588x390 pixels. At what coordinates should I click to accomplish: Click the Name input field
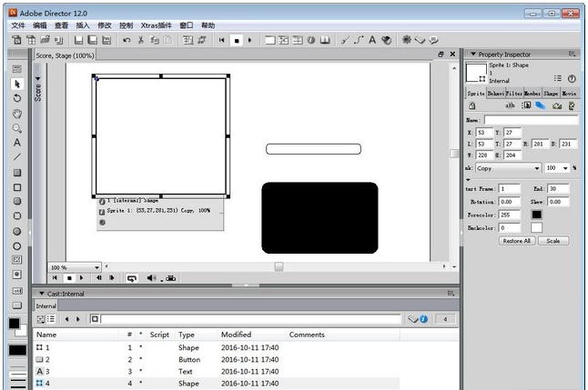531,120
